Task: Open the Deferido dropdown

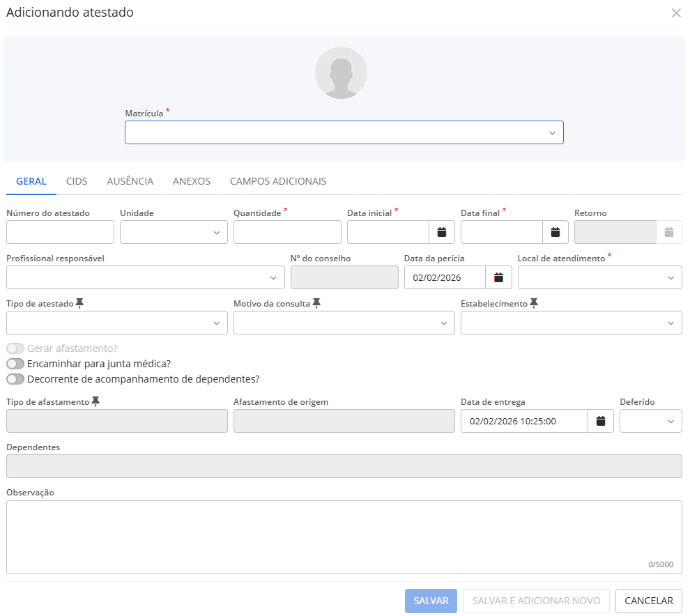Action: pos(650,421)
